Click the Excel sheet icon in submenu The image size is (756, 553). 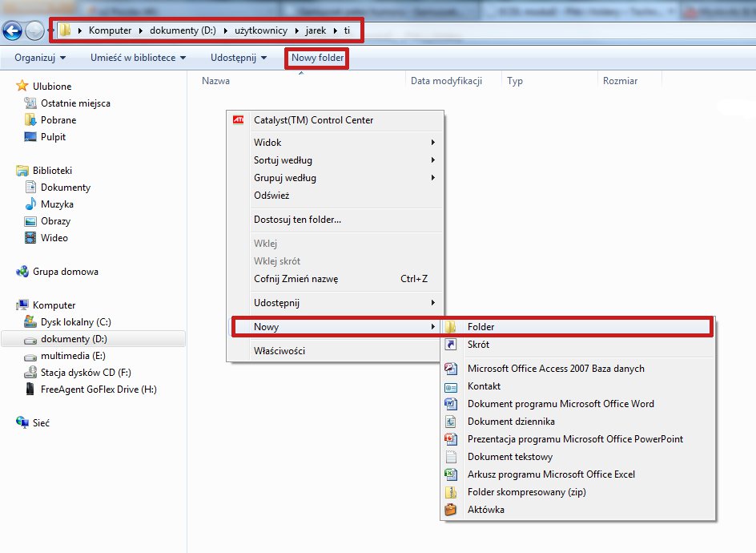pyautogui.click(x=450, y=474)
